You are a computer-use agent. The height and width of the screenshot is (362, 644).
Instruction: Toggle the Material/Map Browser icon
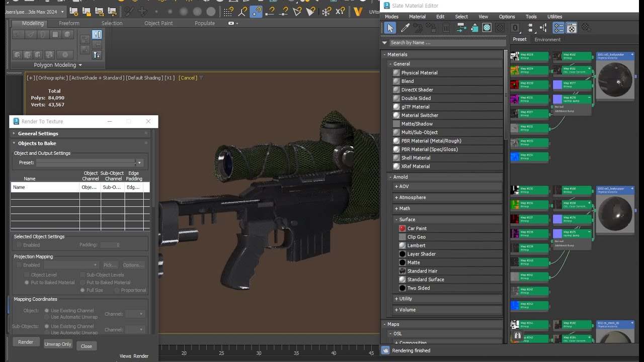tap(558, 28)
